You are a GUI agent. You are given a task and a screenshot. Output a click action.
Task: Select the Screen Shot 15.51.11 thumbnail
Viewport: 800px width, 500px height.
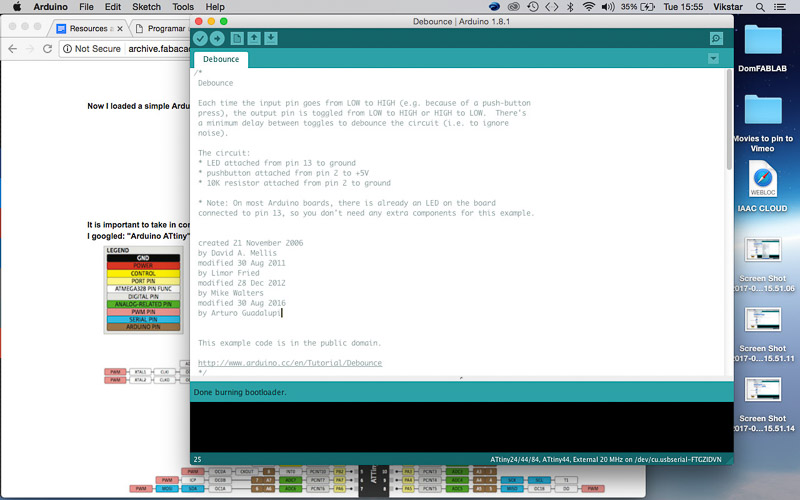[763, 319]
